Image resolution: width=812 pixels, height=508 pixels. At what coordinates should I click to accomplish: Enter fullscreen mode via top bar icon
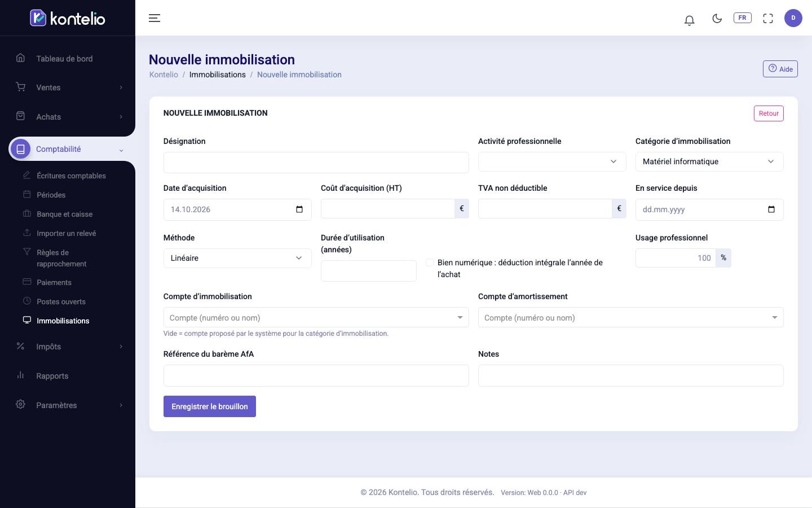pos(768,18)
